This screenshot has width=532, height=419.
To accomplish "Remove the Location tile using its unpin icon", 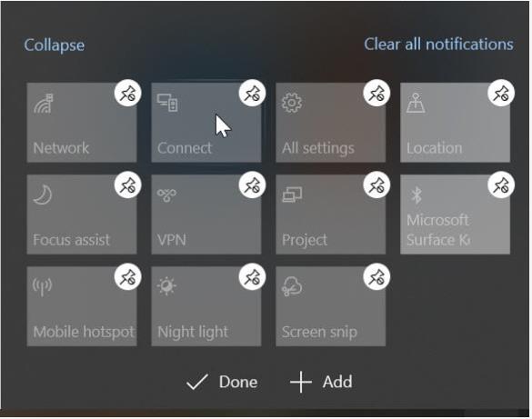I will (x=501, y=94).
